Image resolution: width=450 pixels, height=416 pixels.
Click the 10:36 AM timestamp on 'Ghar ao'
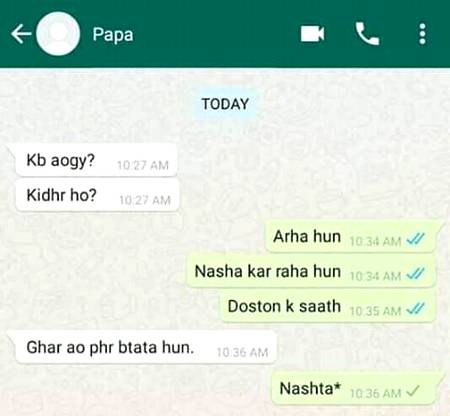click(x=242, y=352)
